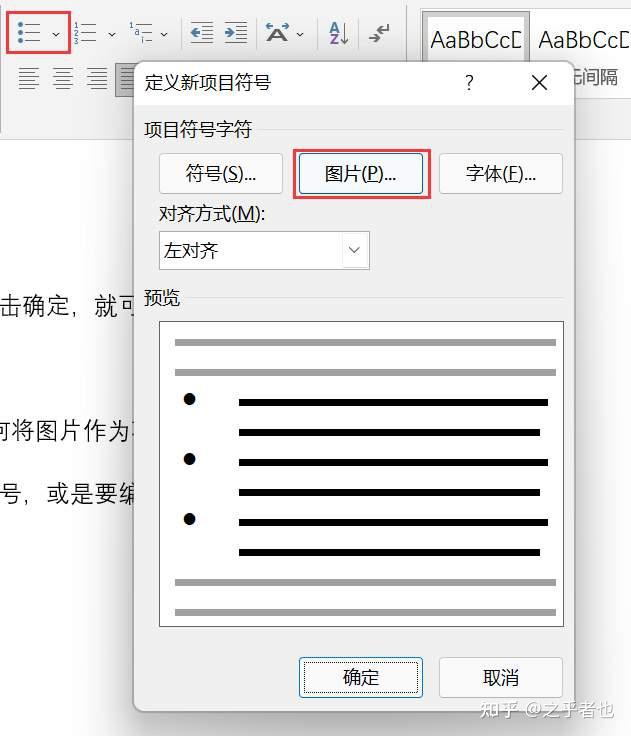This screenshot has width=631, height=736.
Task: Click the decrease indent icon
Action: (202, 33)
